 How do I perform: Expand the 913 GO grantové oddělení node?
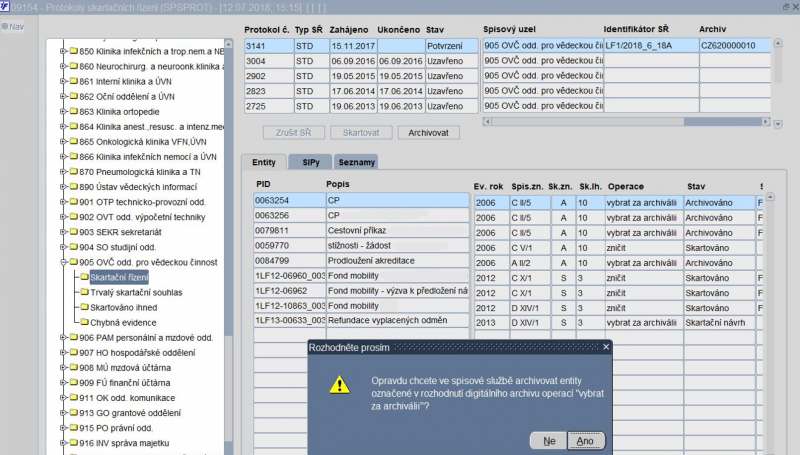tap(62, 413)
